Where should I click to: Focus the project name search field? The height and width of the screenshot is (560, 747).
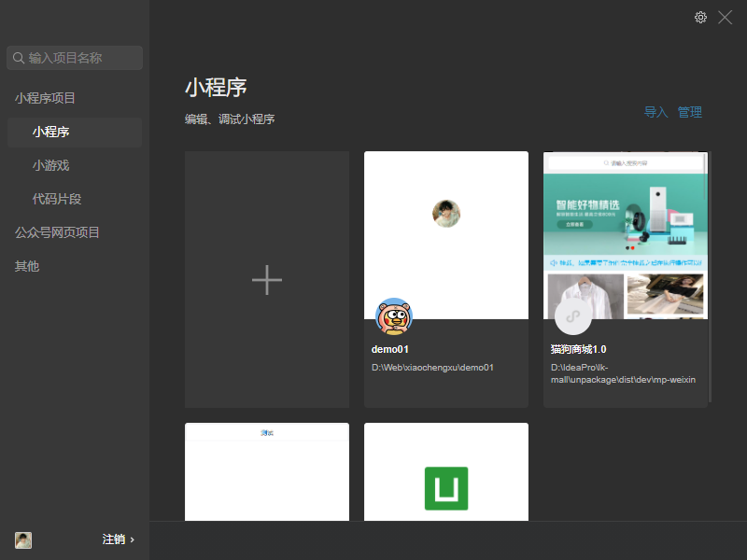pyautogui.click(x=75, y=58)
